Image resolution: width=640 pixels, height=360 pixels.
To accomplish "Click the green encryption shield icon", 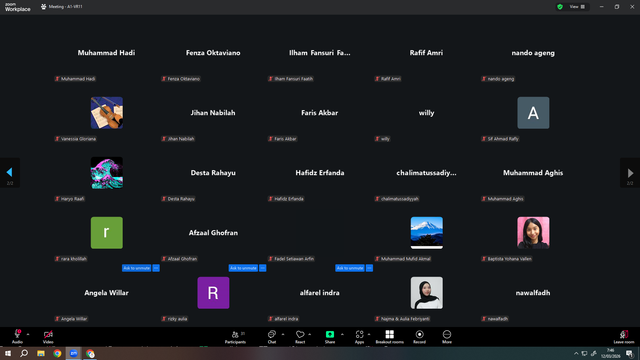I will tap(560, 7).
